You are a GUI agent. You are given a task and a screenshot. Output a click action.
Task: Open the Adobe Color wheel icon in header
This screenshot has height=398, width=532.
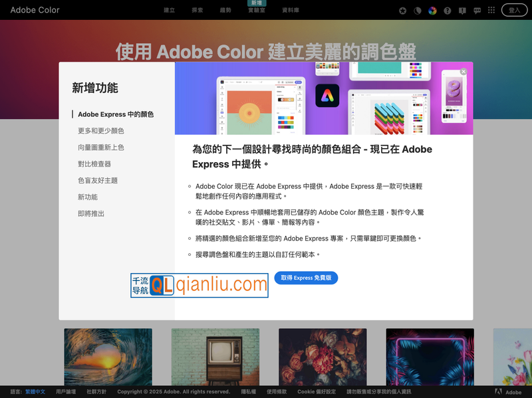(x=433, y=11)
